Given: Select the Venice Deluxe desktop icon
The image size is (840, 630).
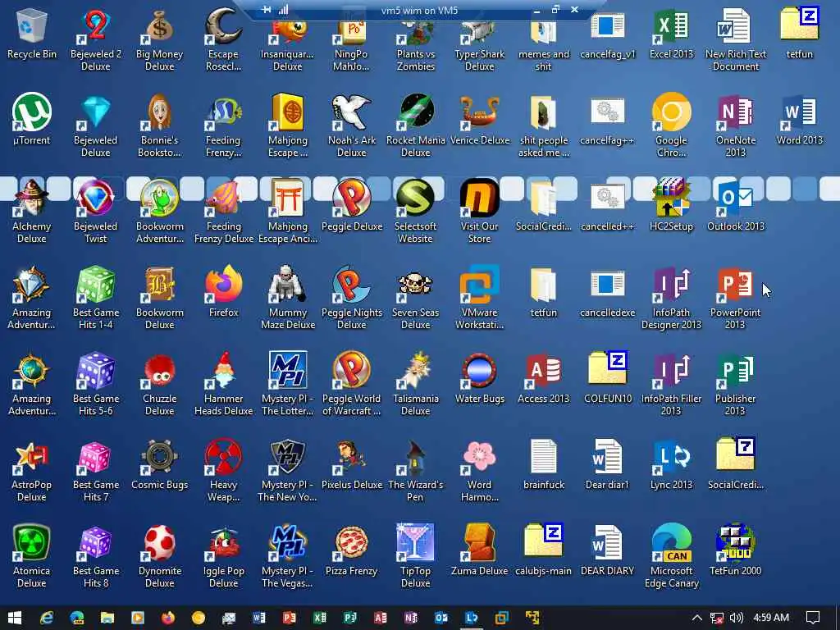Looking at the screenshot, I should [479, 120].
